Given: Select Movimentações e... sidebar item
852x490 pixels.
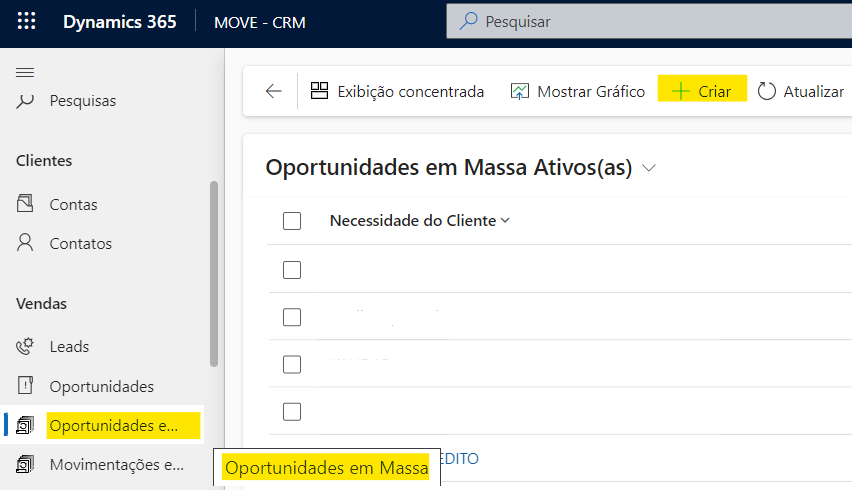Looking at the screenshot, I should [116, 464].
